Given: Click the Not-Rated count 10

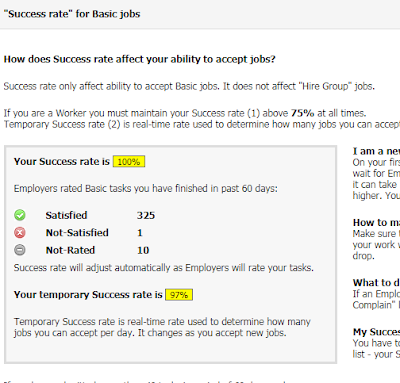Looking at the screenshot, I should [143, 250].
